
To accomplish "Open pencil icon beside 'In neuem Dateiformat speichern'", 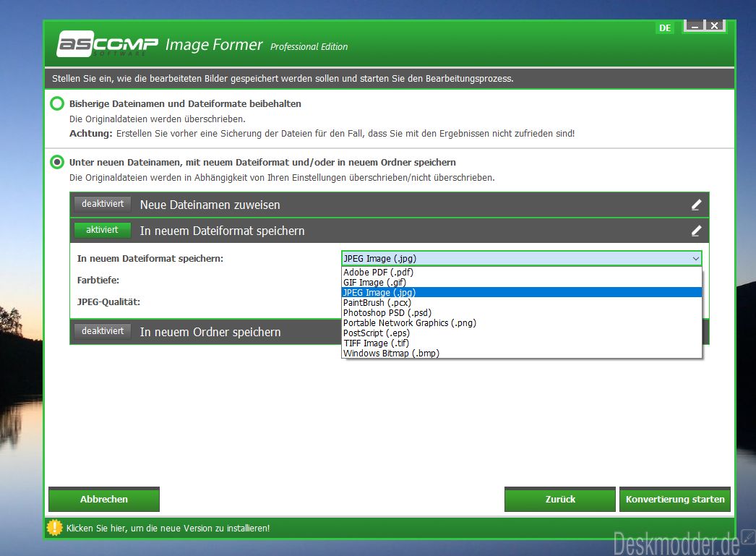I will (x=696, y=231).
